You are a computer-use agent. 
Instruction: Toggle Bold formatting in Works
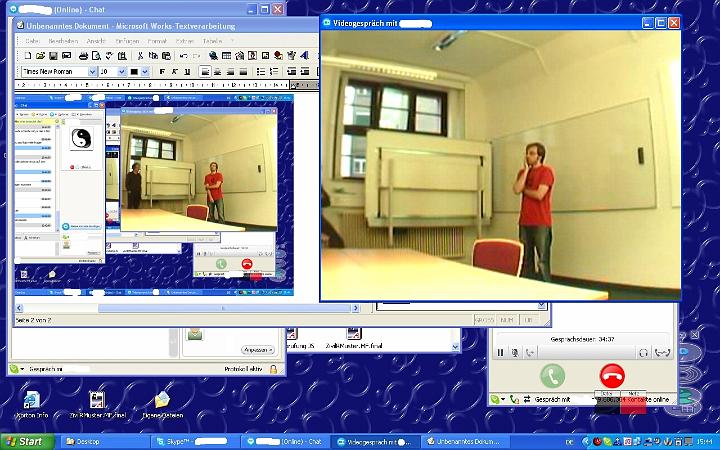click(162, 72)
